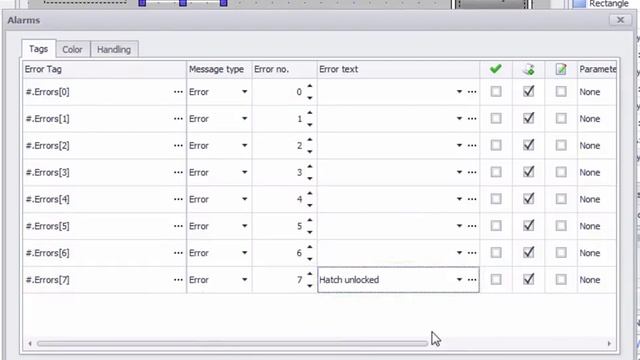This screenshot has height=360, width=640.
Task: Browse tag for #.Errors[4] with ellipsis
Action: pos(178,199)
